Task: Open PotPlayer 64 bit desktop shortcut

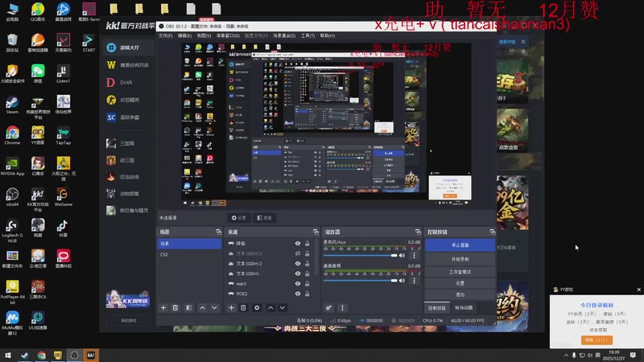Action: pyautogui.click(x=12, y=292)
